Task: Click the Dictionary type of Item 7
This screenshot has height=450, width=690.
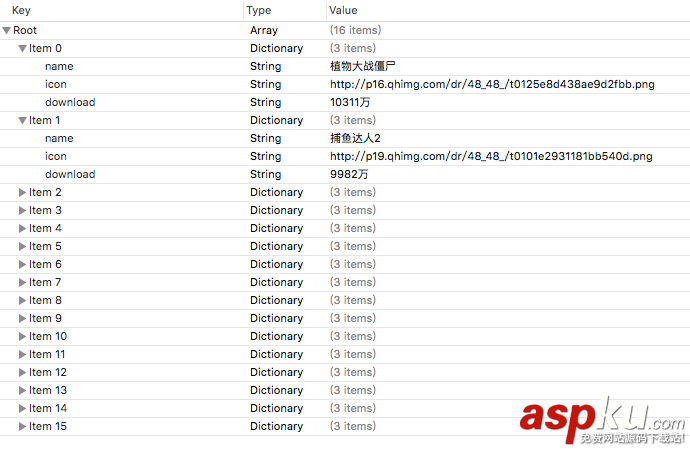Action: coord(276,282)
